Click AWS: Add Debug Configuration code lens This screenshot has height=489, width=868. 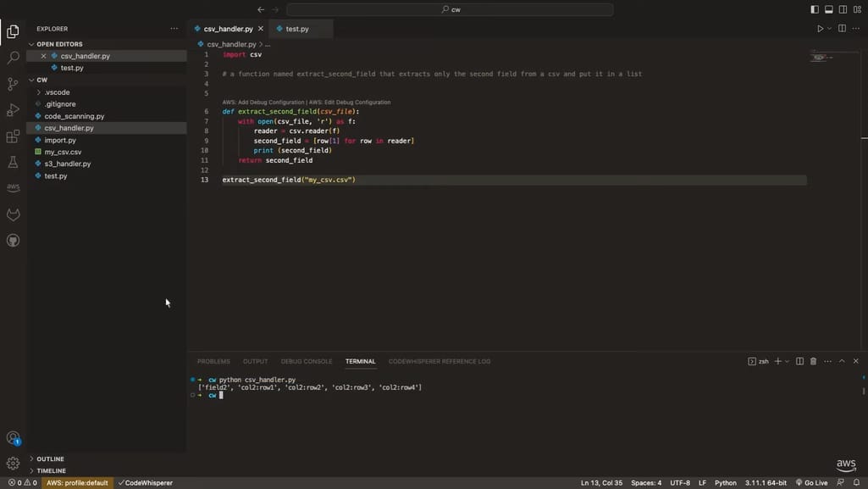point(263,103)
